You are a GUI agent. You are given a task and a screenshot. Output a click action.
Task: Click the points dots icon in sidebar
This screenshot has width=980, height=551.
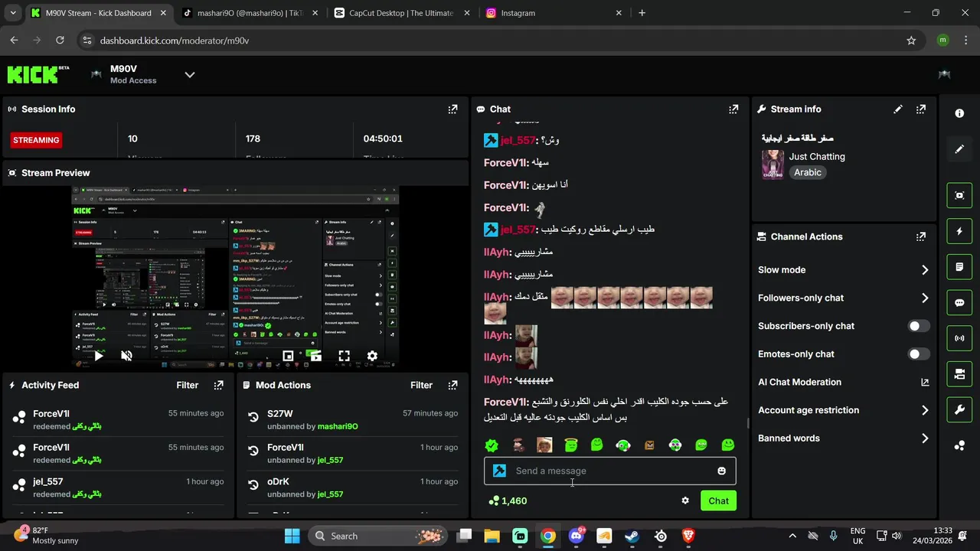959,445
